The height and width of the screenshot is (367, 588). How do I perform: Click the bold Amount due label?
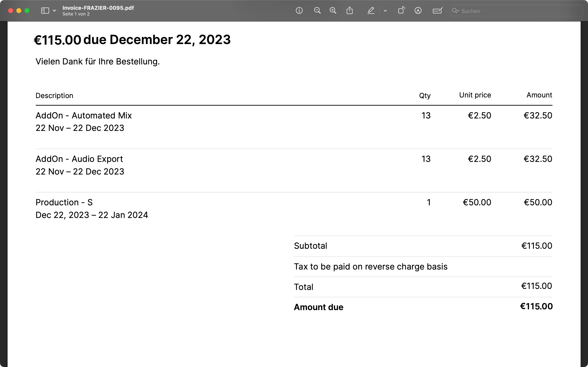click(x=318, y=307)
